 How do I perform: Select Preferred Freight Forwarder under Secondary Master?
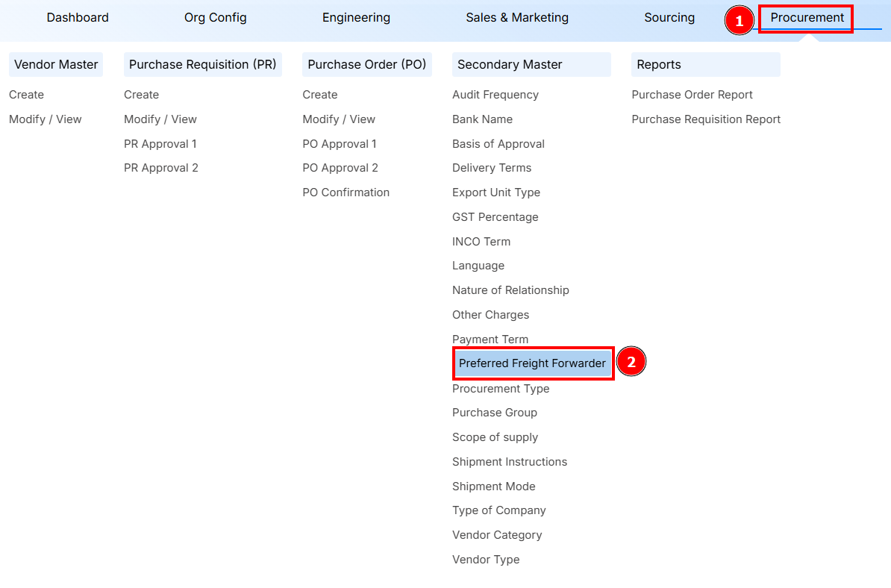533,363
